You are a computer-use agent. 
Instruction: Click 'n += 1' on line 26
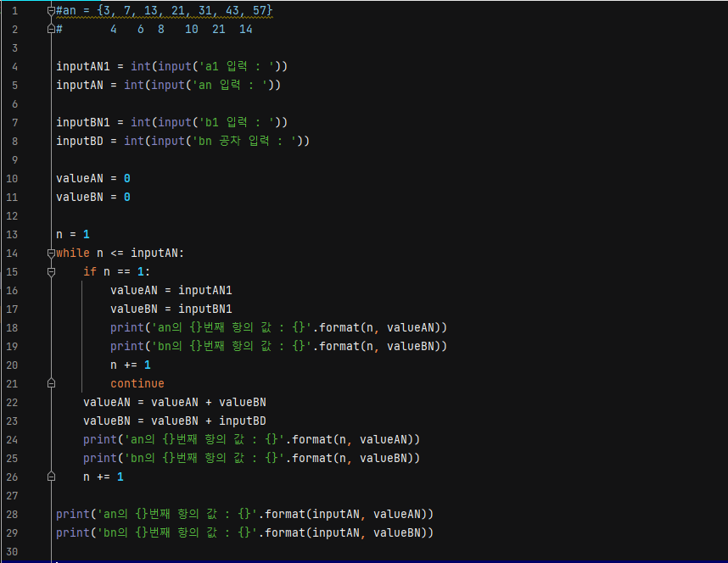click(x=104, y=477)
